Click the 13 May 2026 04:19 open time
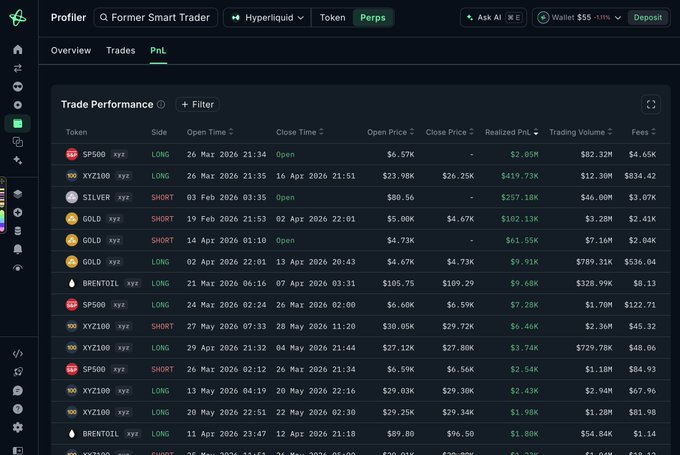This screenshot has height=455, width=680. pos(226,391)
